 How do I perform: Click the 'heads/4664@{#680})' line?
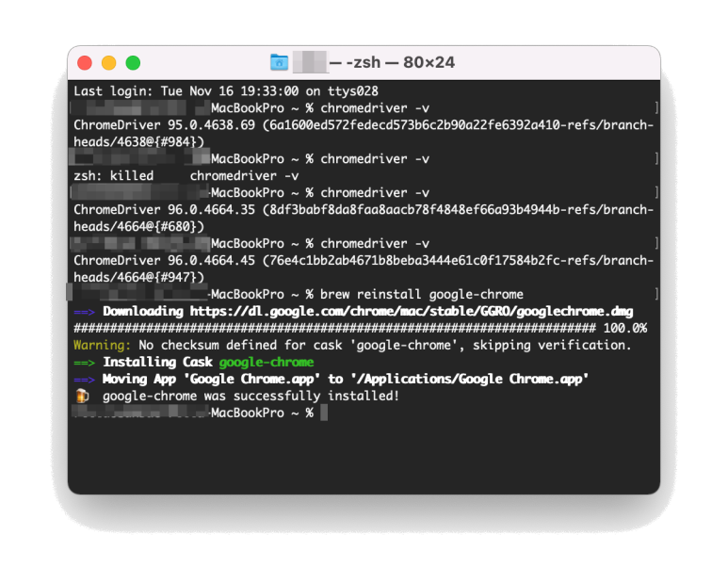click(x=138, y=226)
